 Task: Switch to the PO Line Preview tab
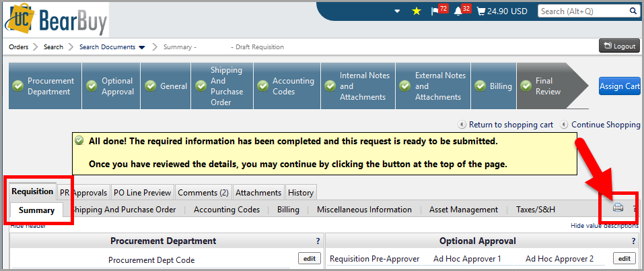141,192
